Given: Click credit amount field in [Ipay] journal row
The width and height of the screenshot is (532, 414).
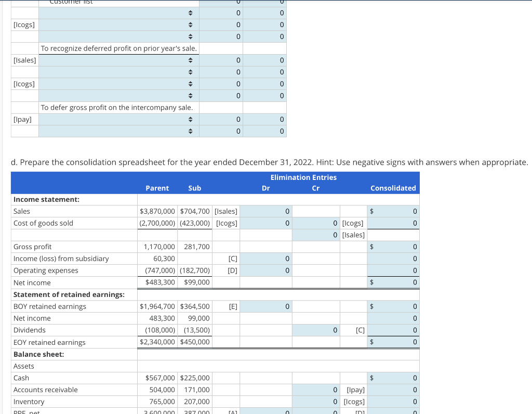Looking at the screenshot, I should (264, 119).
